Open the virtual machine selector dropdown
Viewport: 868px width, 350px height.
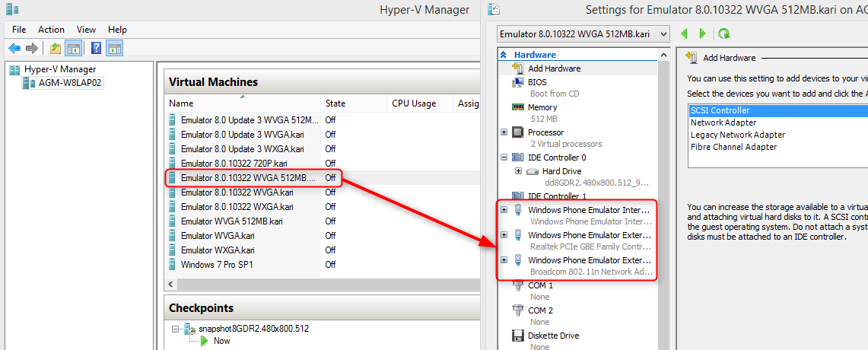[x=663, y=34]
